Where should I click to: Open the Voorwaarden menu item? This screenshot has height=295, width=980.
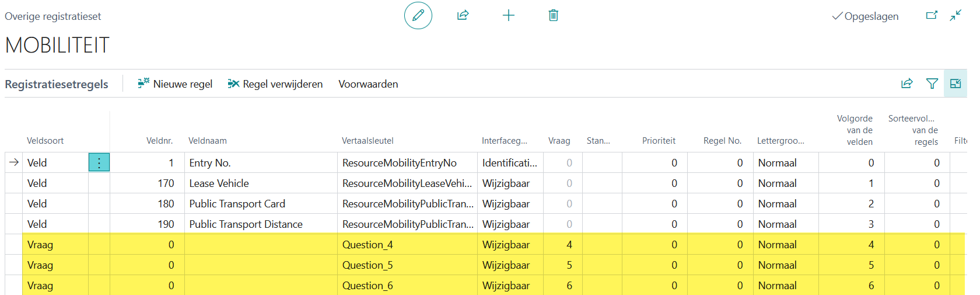click(x=368, y=84)
